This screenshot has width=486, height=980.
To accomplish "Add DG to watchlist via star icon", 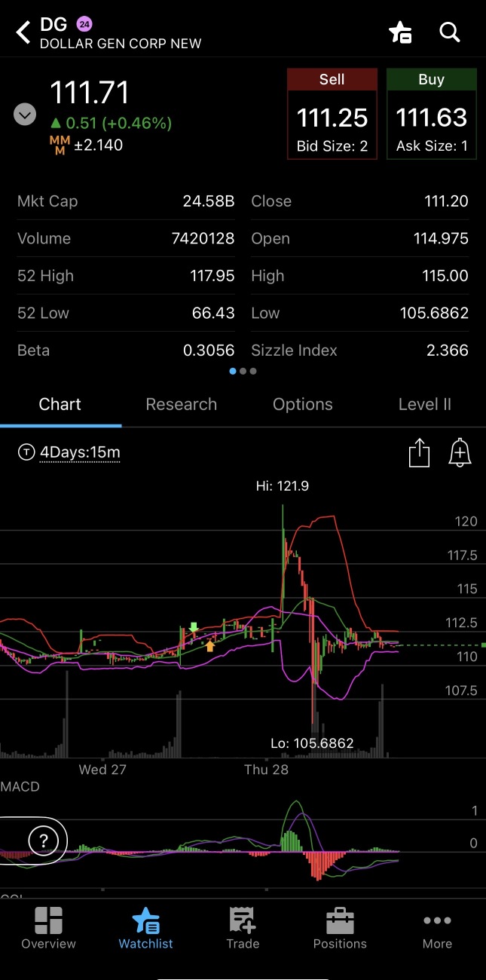I will click(399, 32).
